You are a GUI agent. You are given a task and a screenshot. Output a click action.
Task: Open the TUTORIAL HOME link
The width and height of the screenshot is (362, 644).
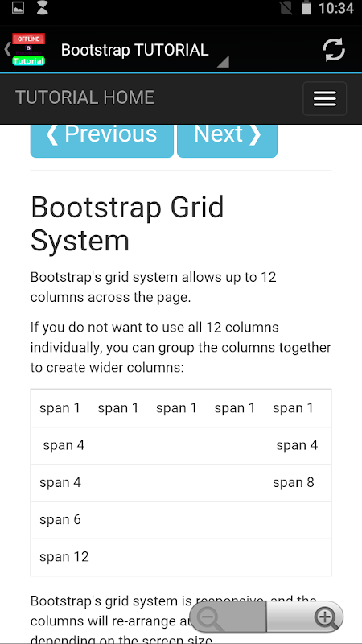tap(84, 97)
